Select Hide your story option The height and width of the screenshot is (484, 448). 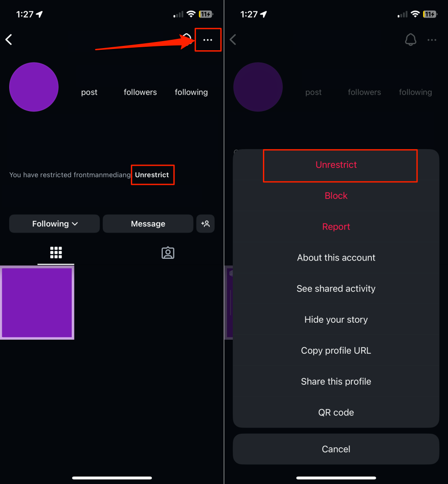[336, 320]
